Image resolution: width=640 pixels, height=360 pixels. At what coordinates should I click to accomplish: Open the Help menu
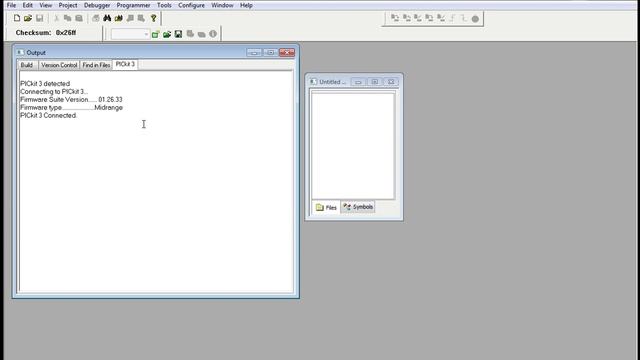tap(246, 5)
